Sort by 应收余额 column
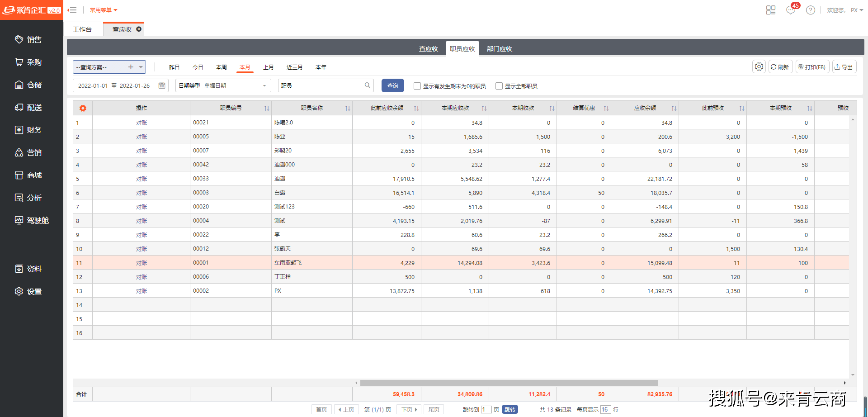The width and height of the screenshot is (868, 417). point(674,108)
